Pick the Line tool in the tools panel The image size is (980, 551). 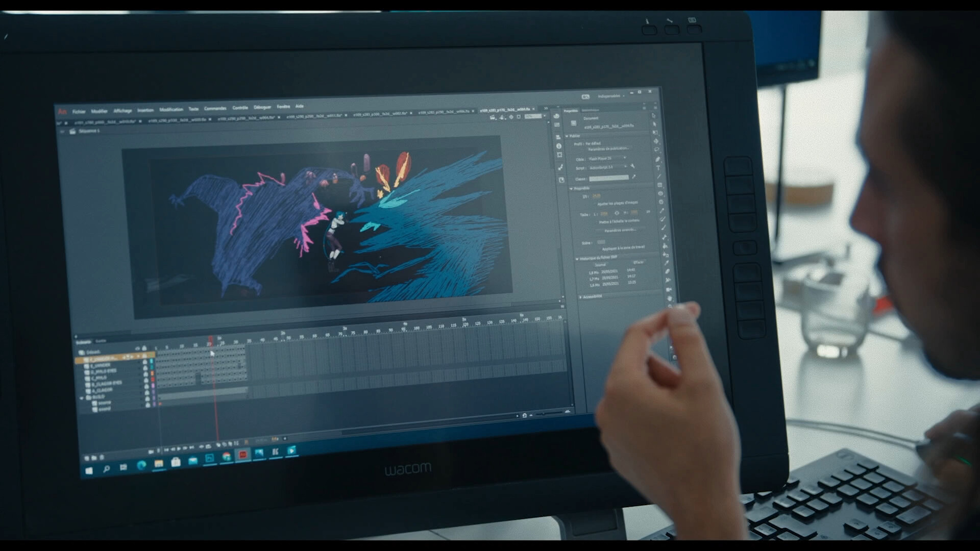(x=659, y=177)
